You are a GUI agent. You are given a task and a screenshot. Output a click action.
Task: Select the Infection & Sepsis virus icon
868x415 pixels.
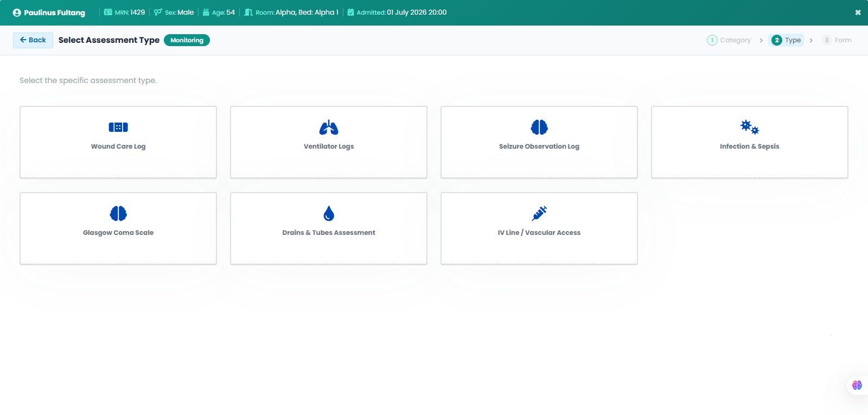coord(750,127)
